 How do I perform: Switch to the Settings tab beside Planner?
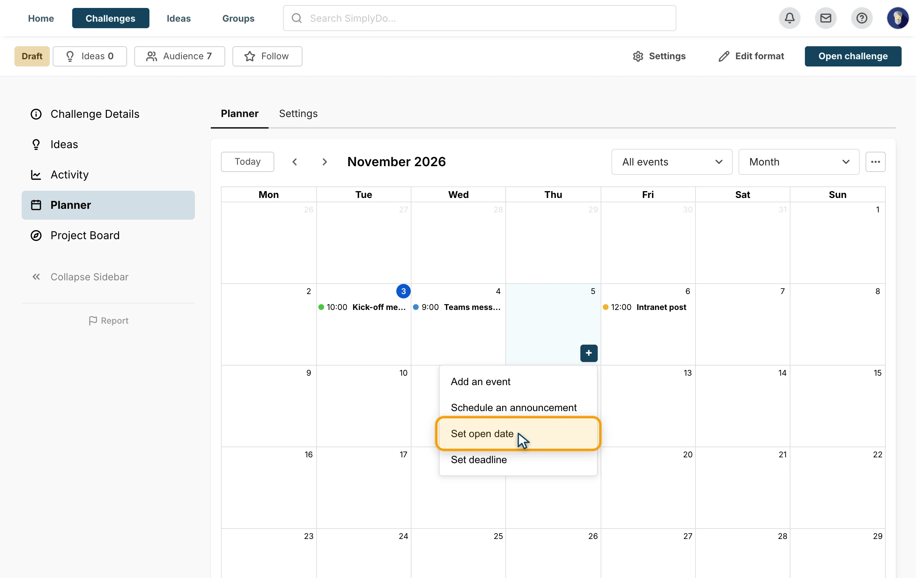click(x=298, y=113)
